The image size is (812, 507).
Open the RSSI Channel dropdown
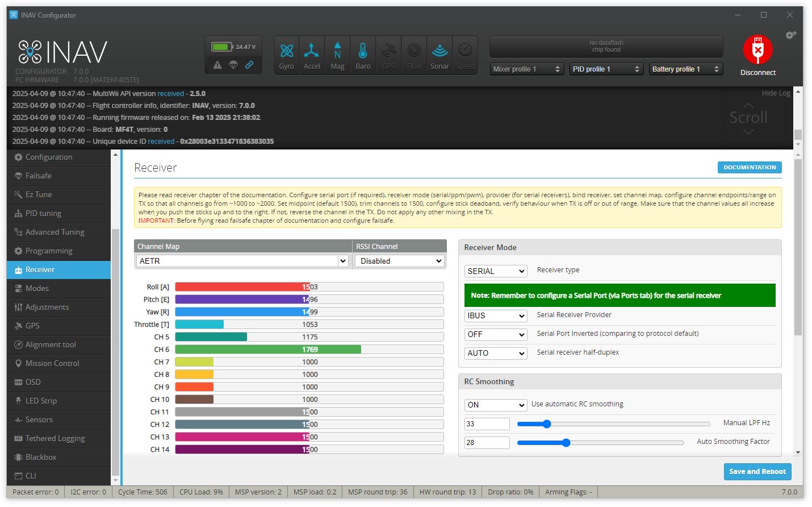(400, 261)
